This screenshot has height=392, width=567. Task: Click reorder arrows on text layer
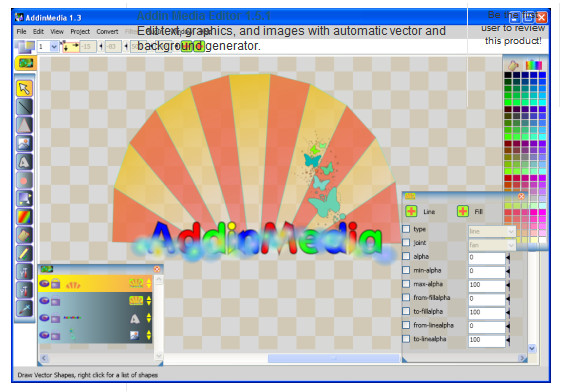[149, 318]
